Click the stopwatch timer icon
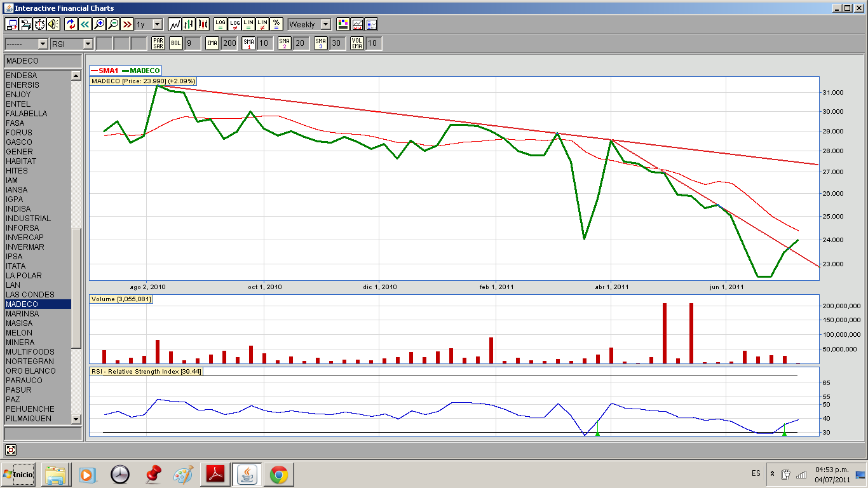Image resolution: width=868 pixels, height=488 pixels. (39, 24)
